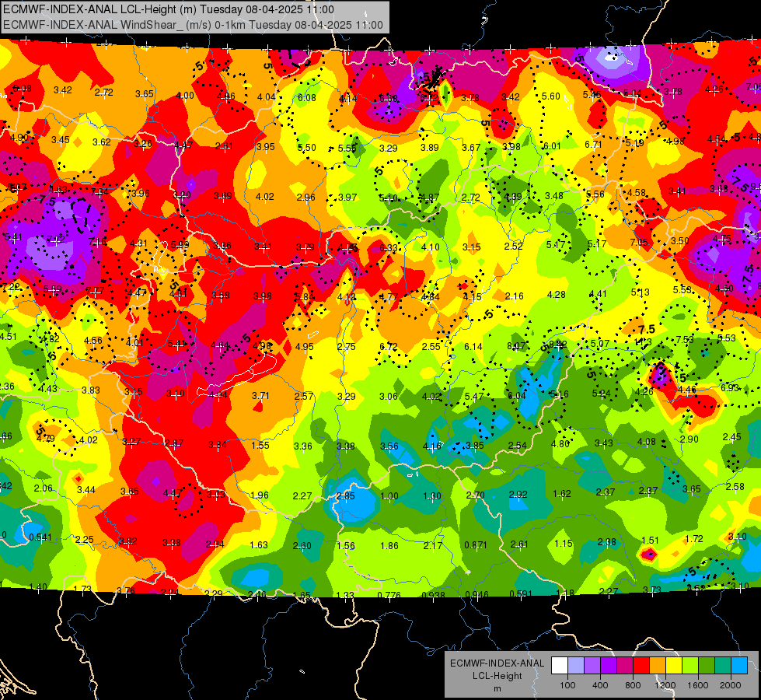This screenshot has height=700, width=761.
Task: Click the wind shear value 6.08
Action: [x=307, y=98]
